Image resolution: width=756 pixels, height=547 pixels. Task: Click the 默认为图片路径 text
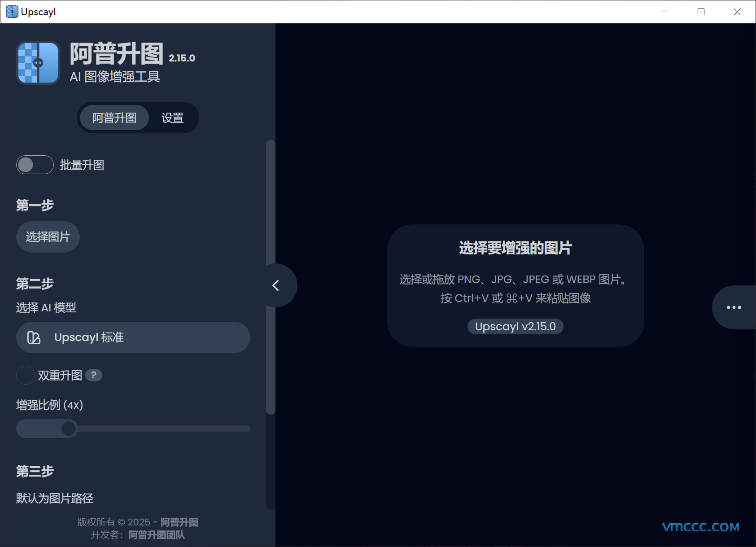(55, 498)
